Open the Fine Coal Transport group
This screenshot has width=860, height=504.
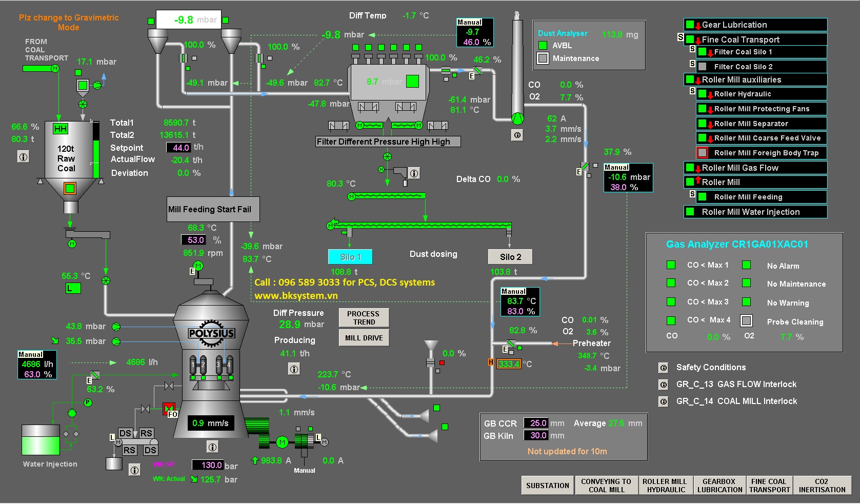[755, 39]
